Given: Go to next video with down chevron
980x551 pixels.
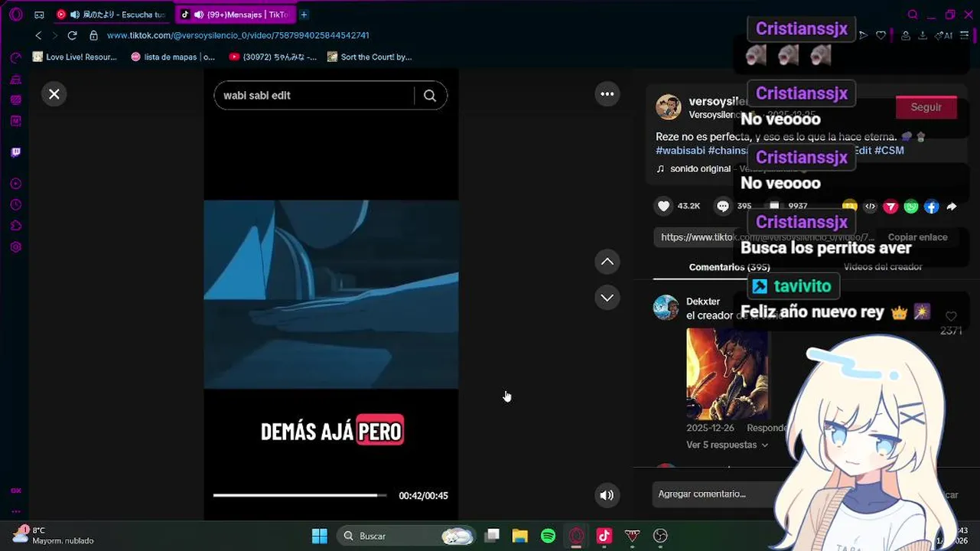Looking at the screenshot, I should coord(607,298).
